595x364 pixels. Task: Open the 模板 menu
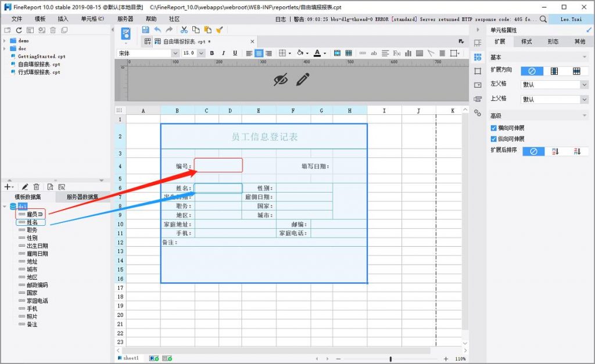tap(40, 19)
